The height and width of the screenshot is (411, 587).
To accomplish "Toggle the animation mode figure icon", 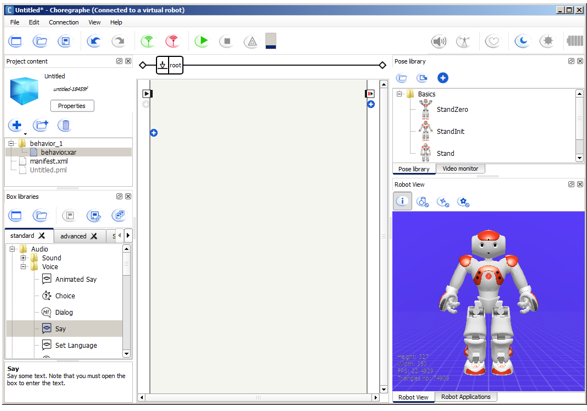I will [463, 41].
